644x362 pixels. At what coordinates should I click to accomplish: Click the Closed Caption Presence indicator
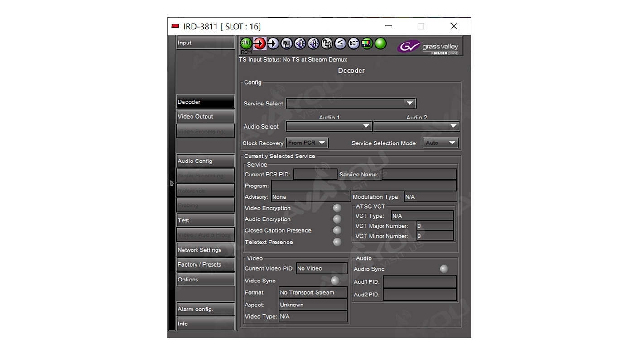(x=337, y=230)
